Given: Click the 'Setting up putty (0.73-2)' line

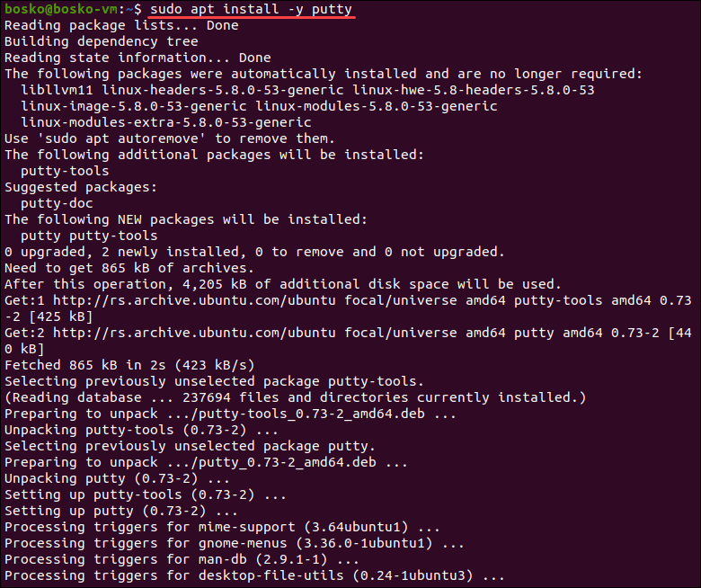Looking at the screenshot, I should [121, 511].
